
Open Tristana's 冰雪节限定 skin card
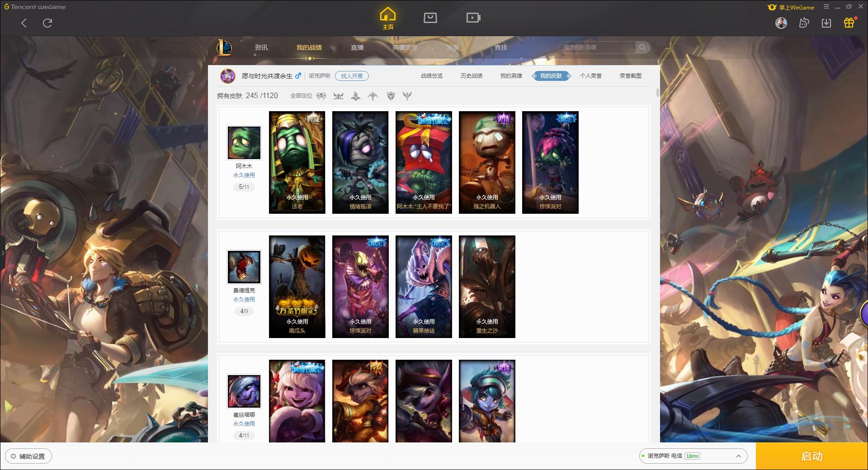(297, 401)
